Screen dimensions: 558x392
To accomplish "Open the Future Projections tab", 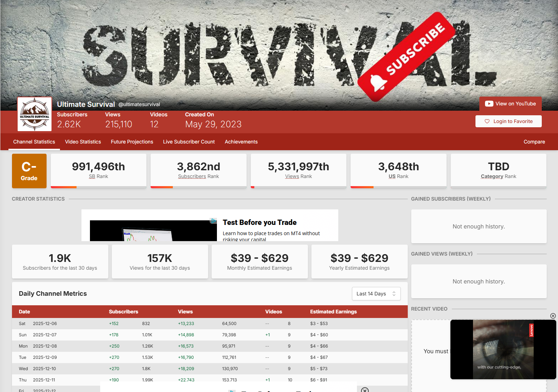I will 132,142.
